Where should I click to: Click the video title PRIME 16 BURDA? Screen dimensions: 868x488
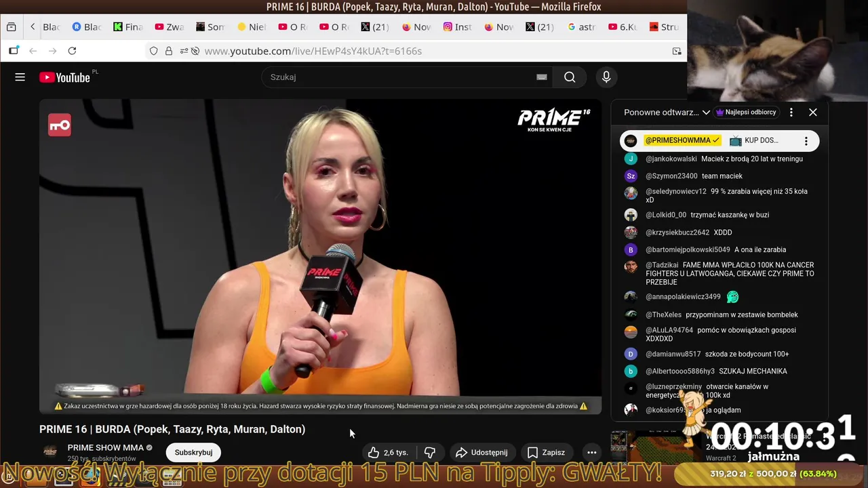[172, 429]
